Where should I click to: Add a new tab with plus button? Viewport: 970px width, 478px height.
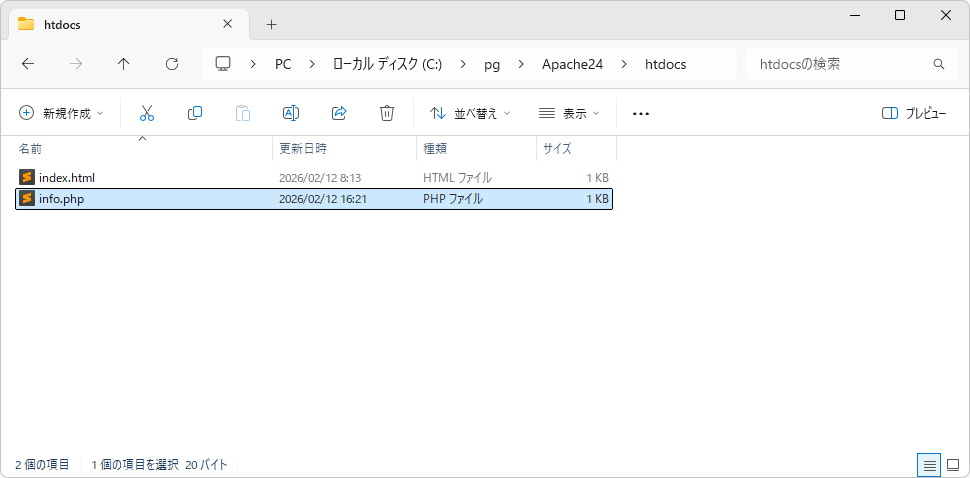(271, 25)
